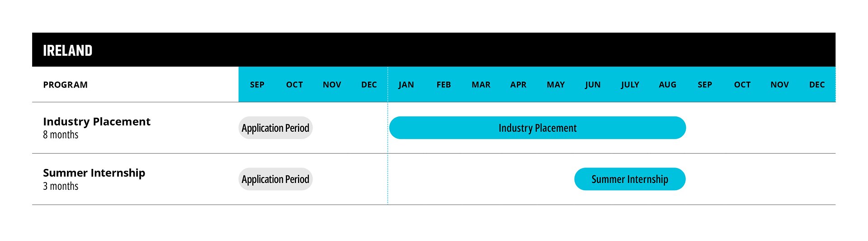
Task: Select the PROGRAM column header
Action: point(66,85)
